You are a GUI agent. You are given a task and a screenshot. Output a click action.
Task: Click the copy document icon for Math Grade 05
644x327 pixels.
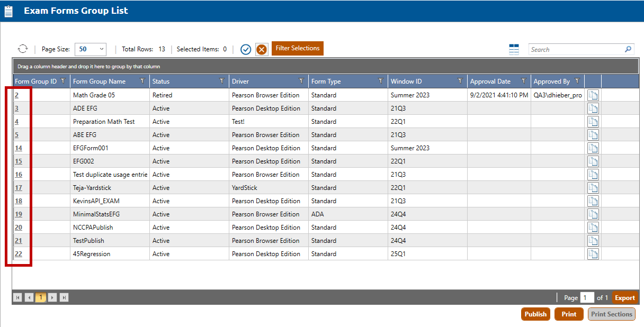[x=593, y=95]
